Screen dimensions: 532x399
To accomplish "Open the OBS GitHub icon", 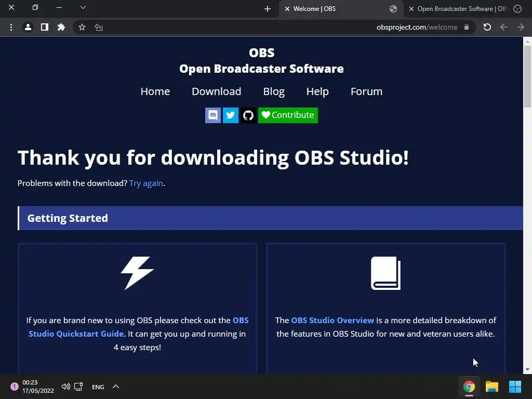I will pos(248,115).
